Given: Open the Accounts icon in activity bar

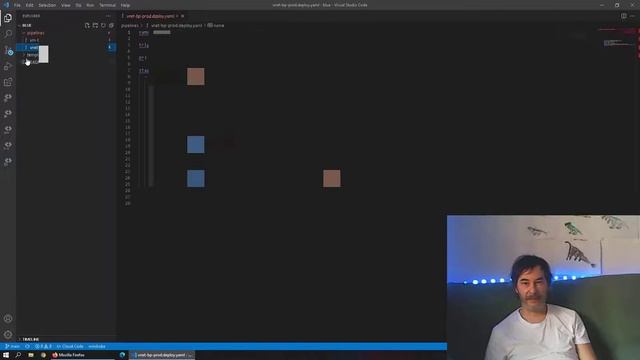Looking at the screenshot, I should [x=8, y=319].
